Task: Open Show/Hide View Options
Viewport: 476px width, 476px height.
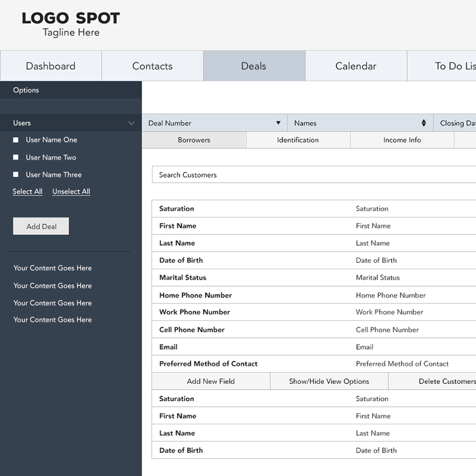Action: coord(329,381)
